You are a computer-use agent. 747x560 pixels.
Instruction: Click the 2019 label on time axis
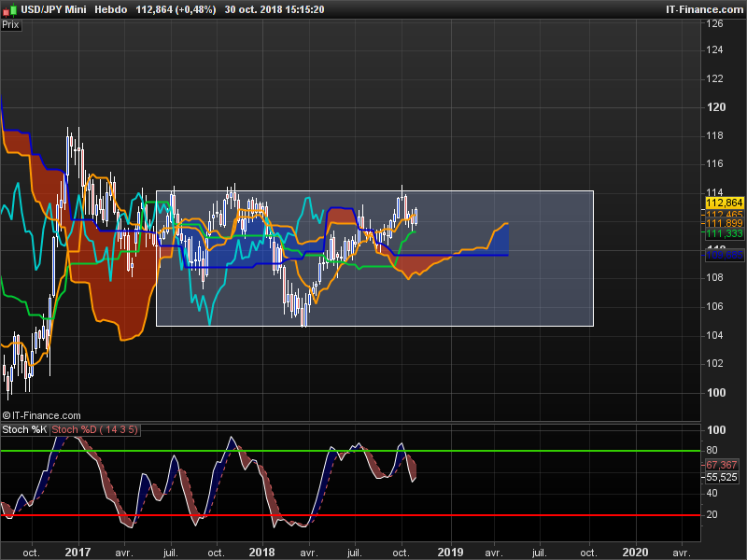450,553
